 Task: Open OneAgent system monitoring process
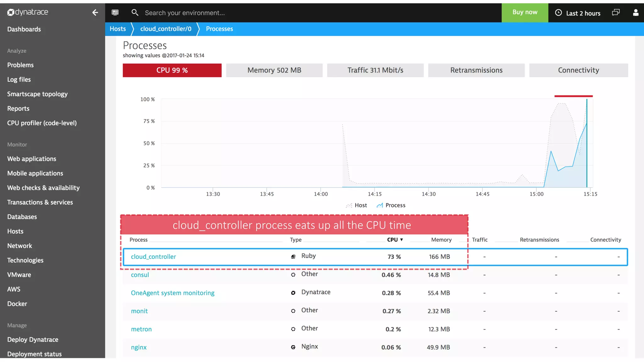173,293
